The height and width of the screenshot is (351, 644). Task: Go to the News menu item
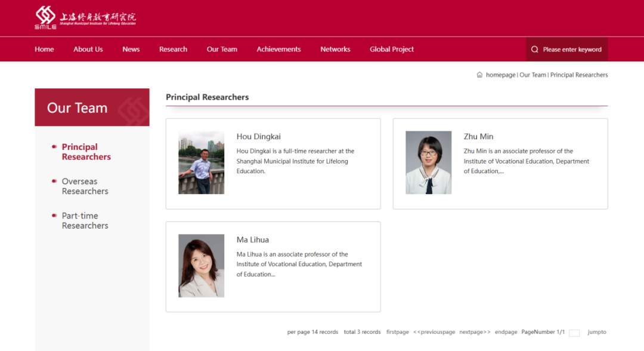131,50
